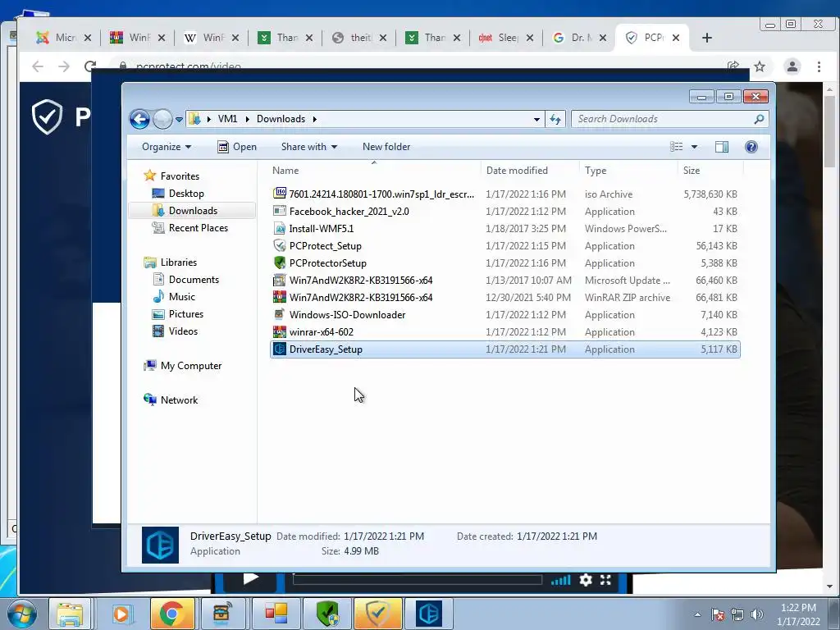This screenshot has height=630, width=840.
Task: Click the video progress bar
Action: click(418, 580)
